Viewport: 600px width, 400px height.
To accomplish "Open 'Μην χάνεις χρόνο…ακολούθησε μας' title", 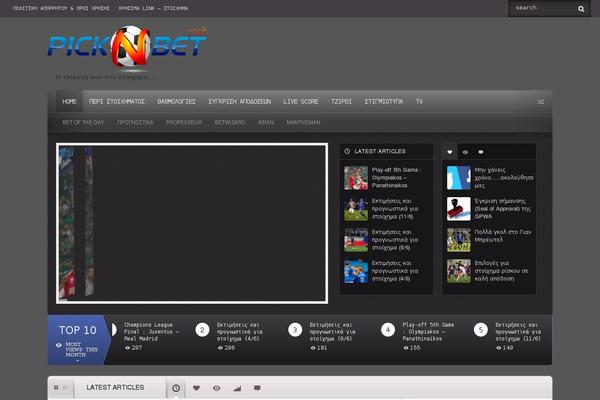I will tap(504, 178).
